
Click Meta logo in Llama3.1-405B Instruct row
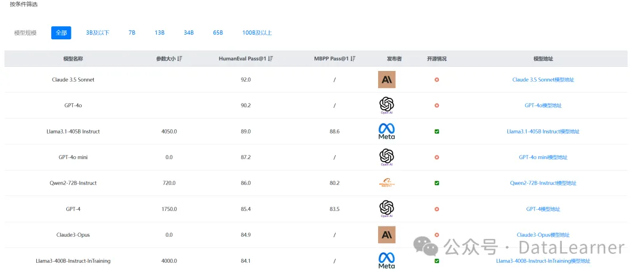pyautogui.click(x=386, y=131)
